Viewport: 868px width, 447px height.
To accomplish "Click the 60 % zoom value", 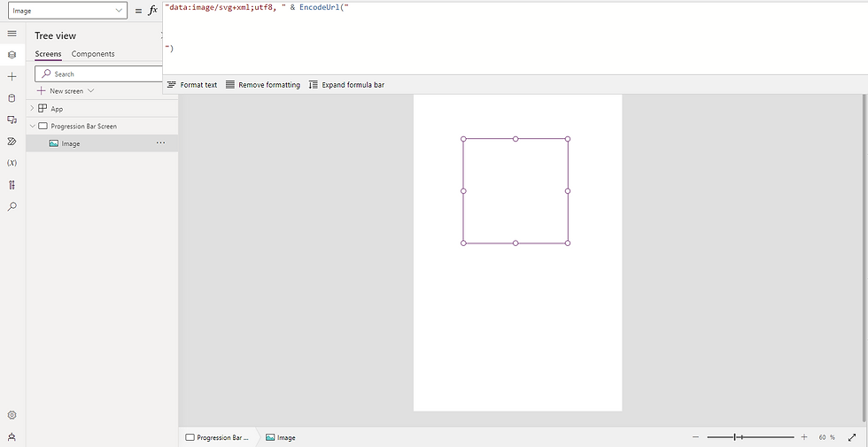I will pos(826,437).
